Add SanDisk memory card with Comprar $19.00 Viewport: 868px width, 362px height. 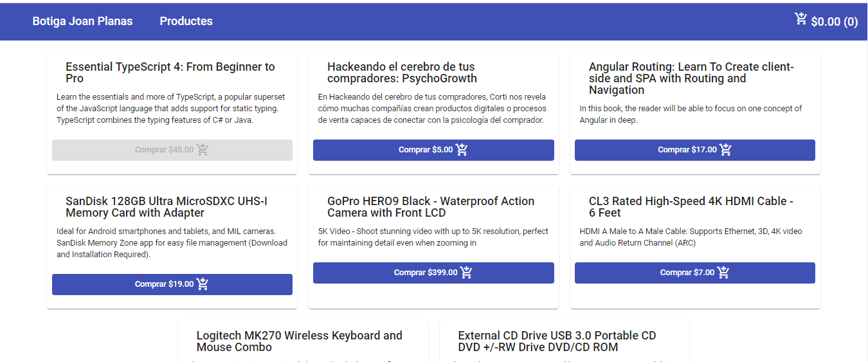(x=164, y=284)
